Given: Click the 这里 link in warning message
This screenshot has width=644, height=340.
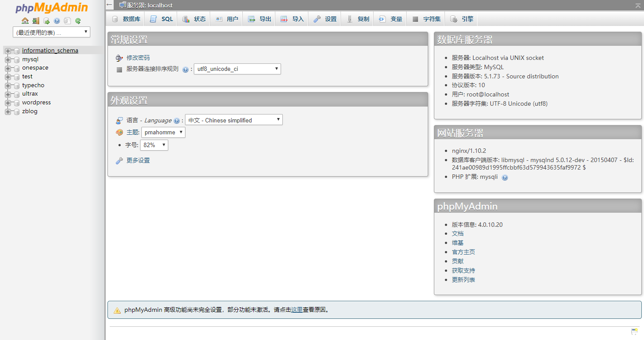Looking at the screenshot, I should tap(297, 310).
